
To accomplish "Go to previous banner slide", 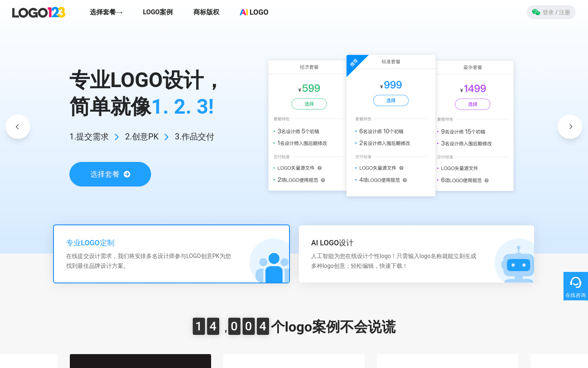I will (x=18, y=127).
